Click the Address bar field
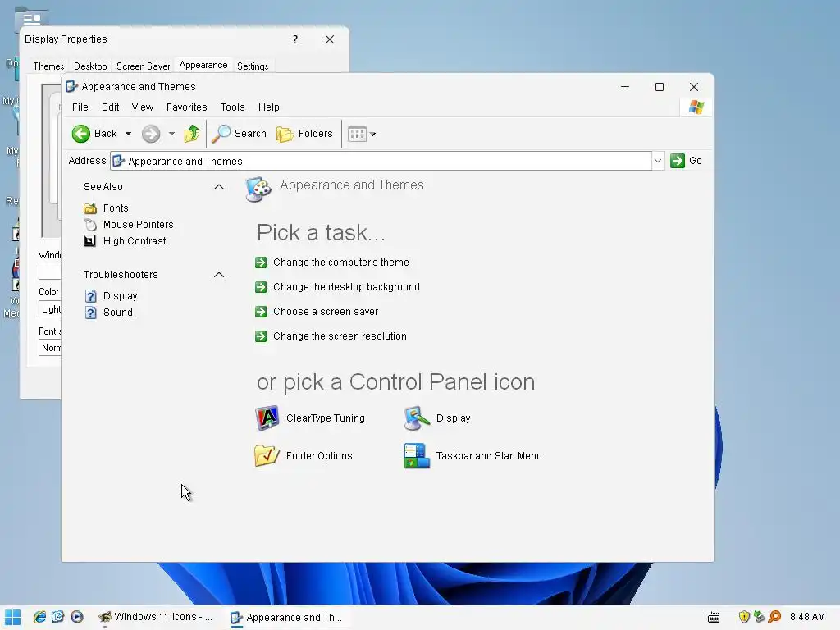The image size is (840, 630). tap(381, 161)
